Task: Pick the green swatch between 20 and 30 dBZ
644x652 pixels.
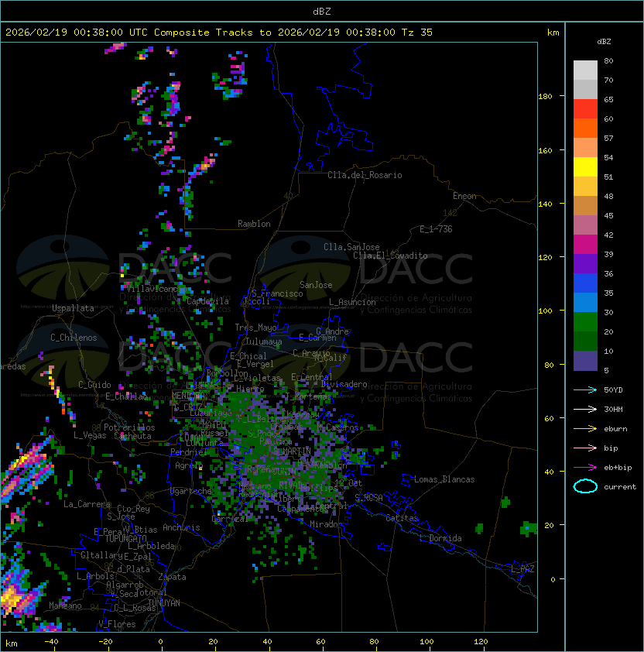Action: pyautogui.click(x=585, y=322)
